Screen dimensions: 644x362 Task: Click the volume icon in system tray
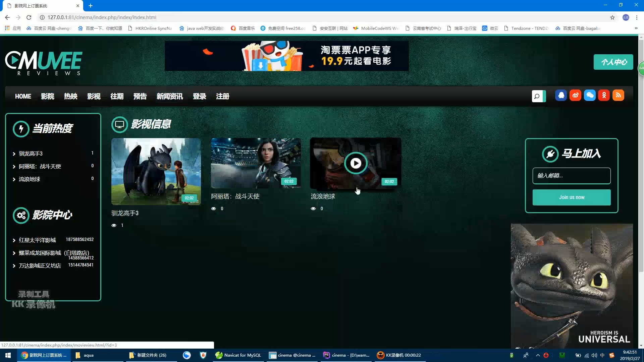[x=594, y=355]
